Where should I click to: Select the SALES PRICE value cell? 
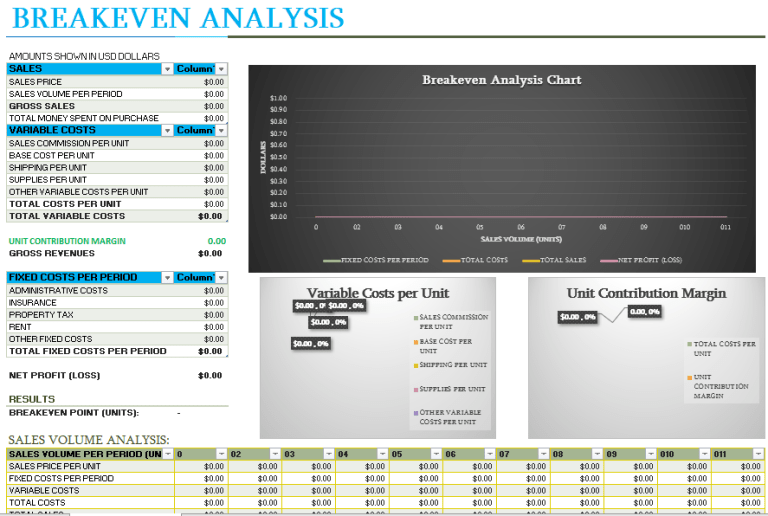point(201,82)
